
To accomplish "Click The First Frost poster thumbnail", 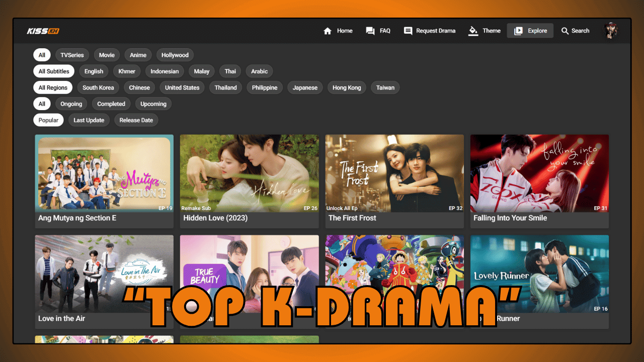I will [394, 173].
